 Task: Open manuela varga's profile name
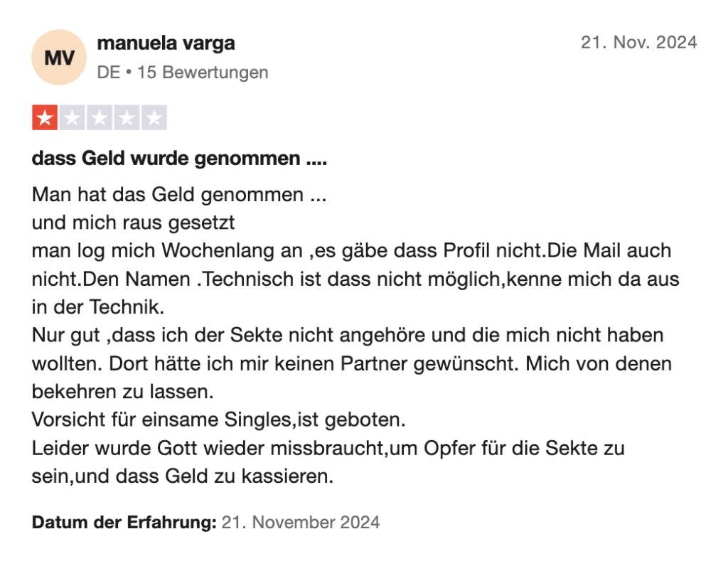coord(166,43)
